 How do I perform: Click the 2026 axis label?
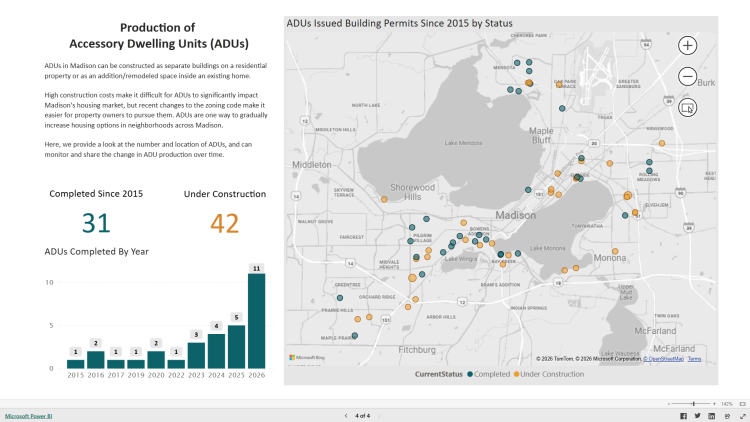pyautogui.click(x=256, y=376)
